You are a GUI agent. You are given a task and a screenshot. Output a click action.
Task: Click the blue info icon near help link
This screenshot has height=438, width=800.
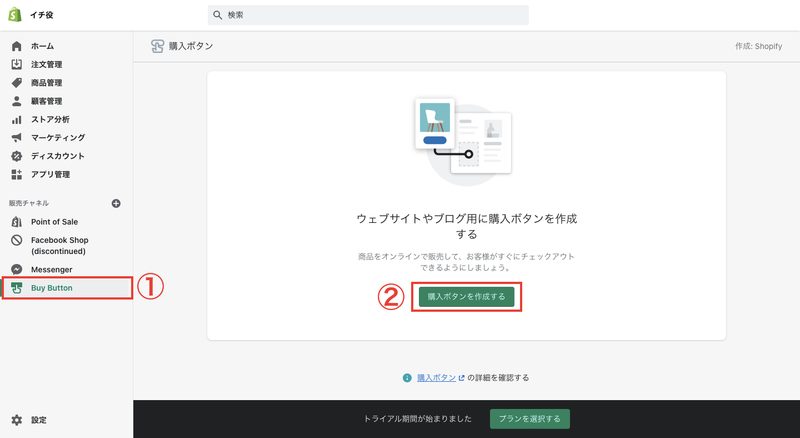[x=407, y=378]
